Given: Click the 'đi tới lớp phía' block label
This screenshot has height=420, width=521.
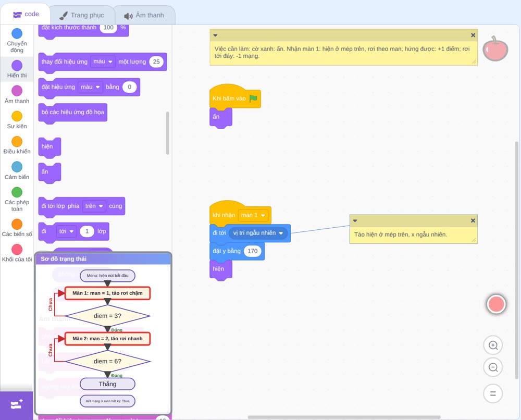Looking at the screenshot, I should 60,206.
